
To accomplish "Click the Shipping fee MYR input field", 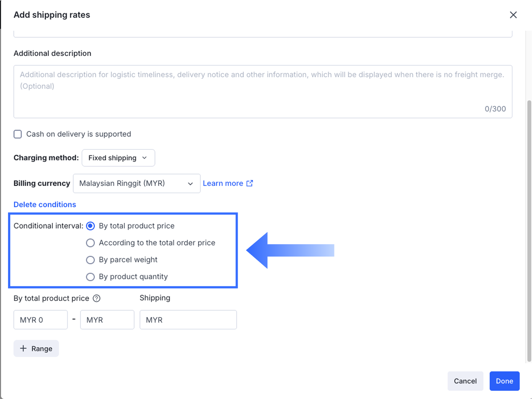I will coord(188,320).
